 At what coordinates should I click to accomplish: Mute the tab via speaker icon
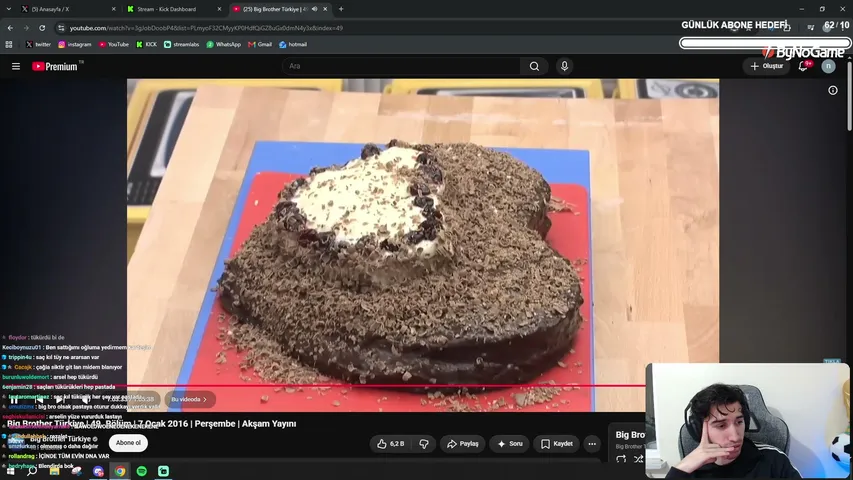[x=314, y=9]
